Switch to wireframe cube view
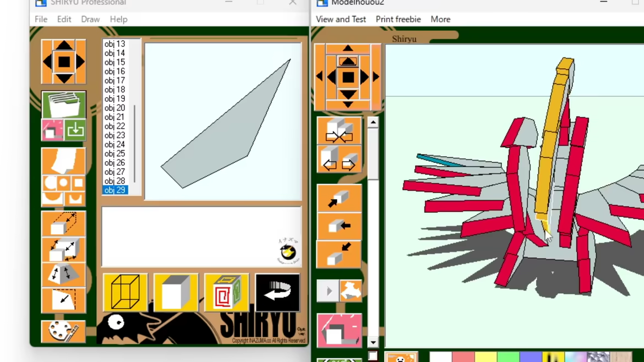Image resolution: width=644 pixels, height=362 pixels. pos(125,292)
